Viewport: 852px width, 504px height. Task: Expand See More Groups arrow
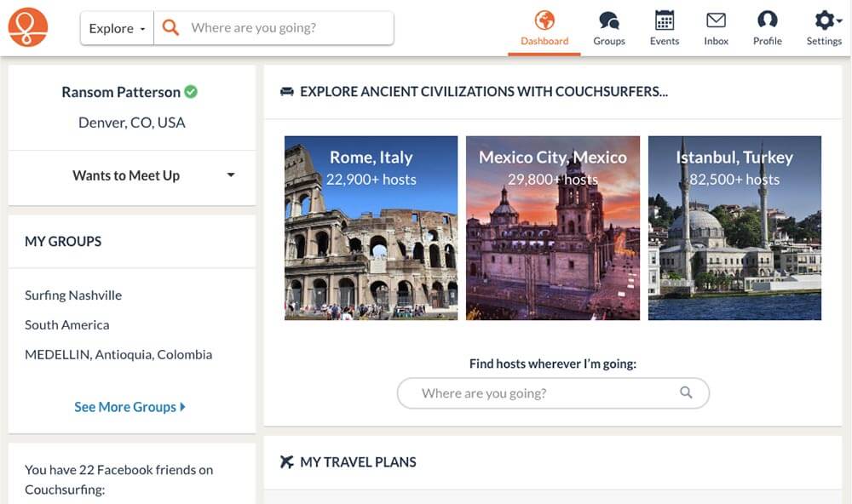(182, 406)
